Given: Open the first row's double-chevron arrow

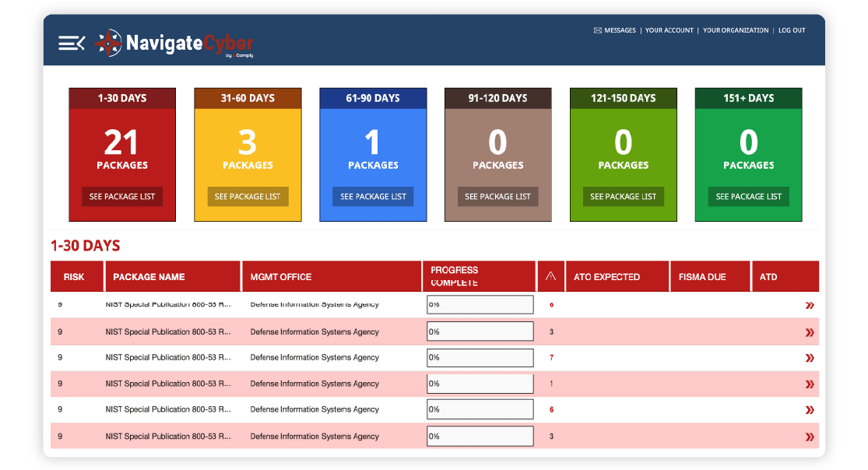Looking at the screenshot, I should (x=810, y=306).
